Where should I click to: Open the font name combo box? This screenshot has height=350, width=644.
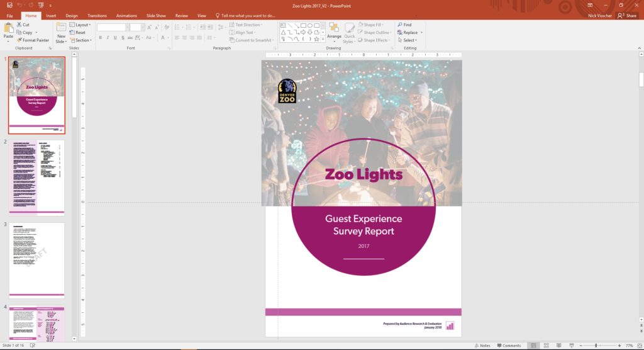[113, 27]
